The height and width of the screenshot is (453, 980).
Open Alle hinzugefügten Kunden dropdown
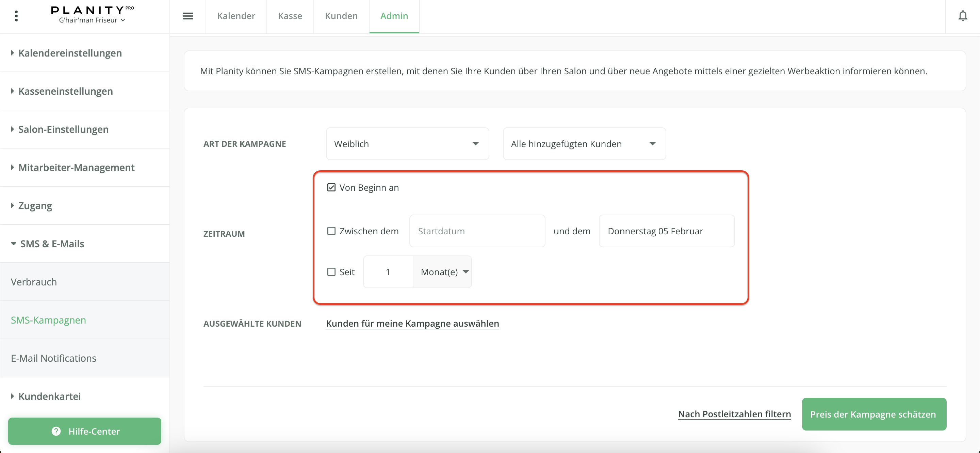[584, 144]
